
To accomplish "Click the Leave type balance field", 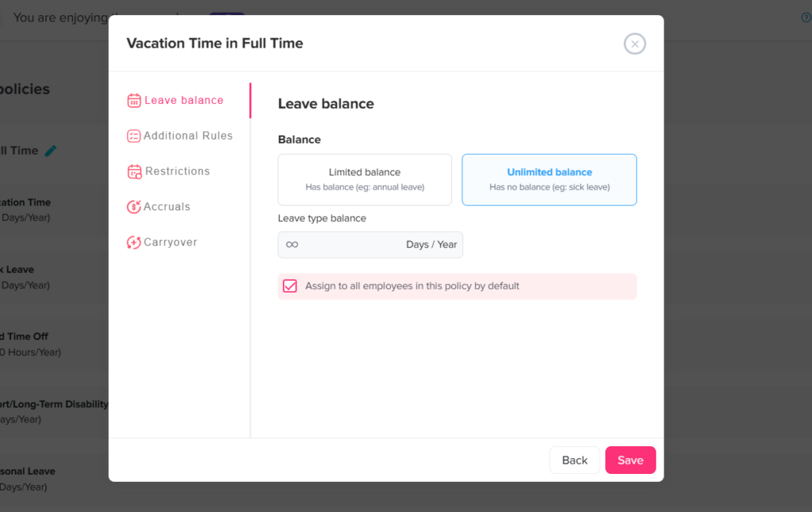I will (341, 245).
